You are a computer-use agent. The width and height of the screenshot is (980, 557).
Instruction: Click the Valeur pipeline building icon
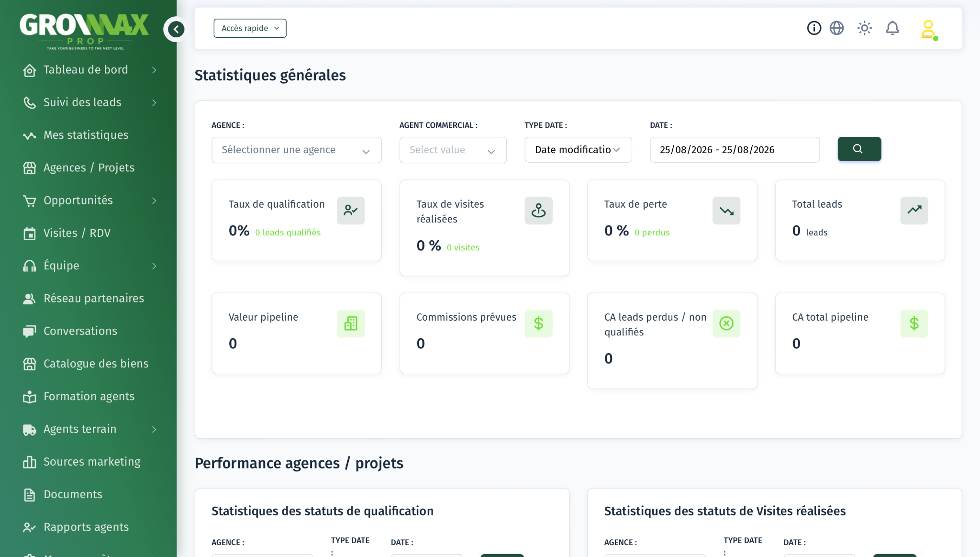tap(350, 323)
